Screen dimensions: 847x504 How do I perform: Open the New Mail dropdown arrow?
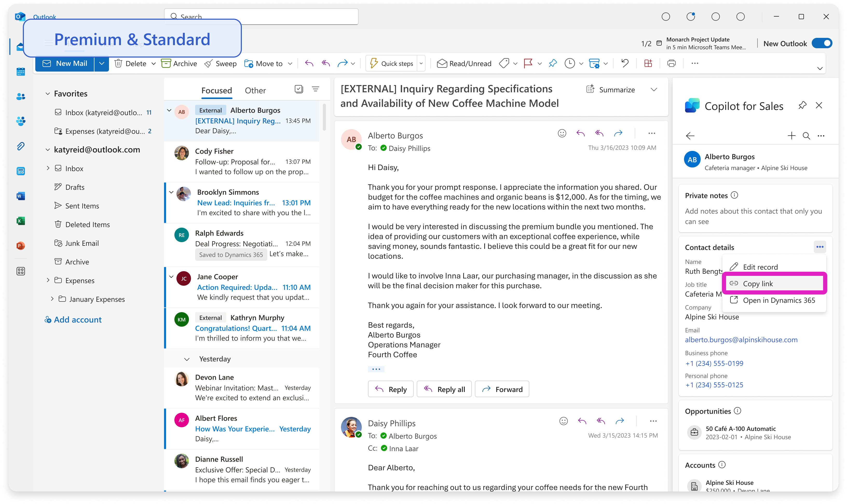pyautogui.click(x=102, y=64)
